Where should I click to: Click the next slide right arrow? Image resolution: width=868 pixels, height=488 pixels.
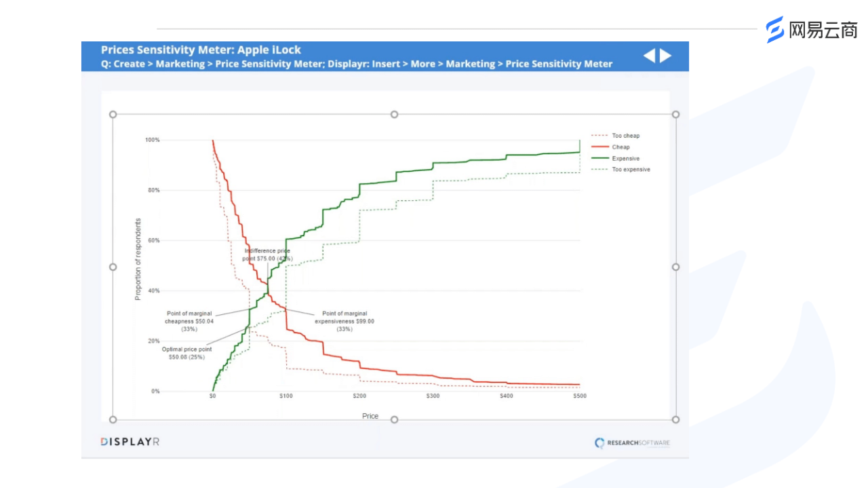(666, 56)
